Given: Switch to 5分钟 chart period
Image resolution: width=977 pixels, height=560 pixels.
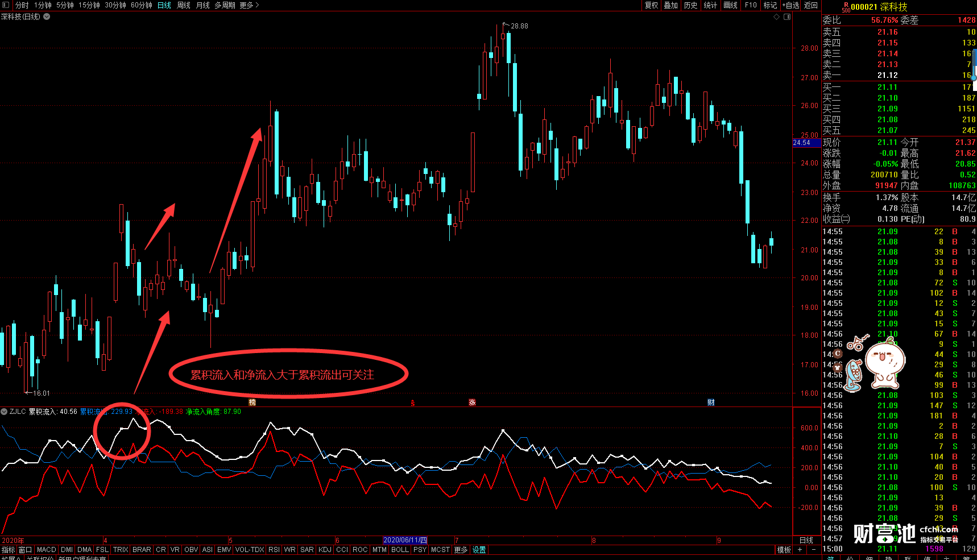Looking at the screenshot, I should coord(65,5).
